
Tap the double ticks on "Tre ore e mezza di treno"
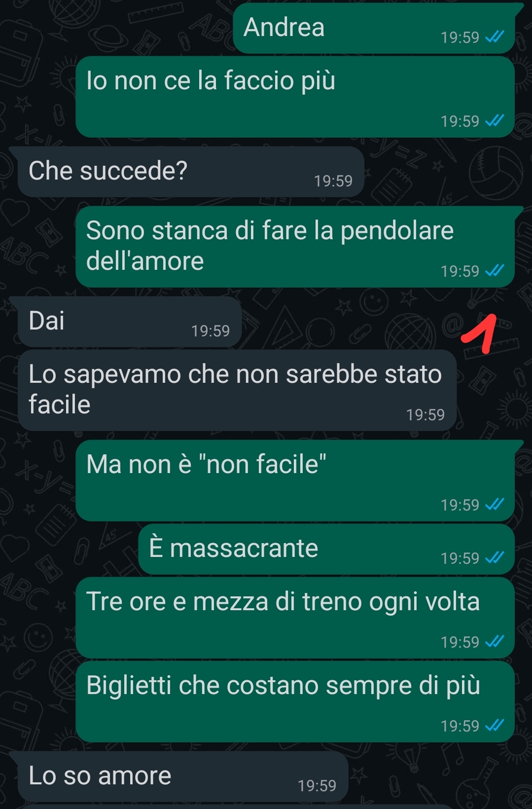click(495, 642)
